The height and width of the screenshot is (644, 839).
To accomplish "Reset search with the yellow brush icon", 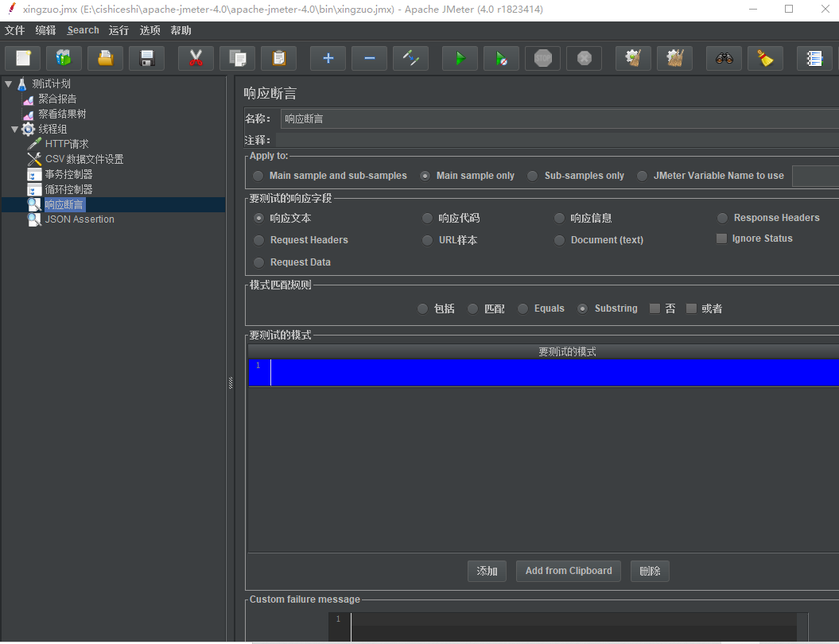I will pos(765,58).
